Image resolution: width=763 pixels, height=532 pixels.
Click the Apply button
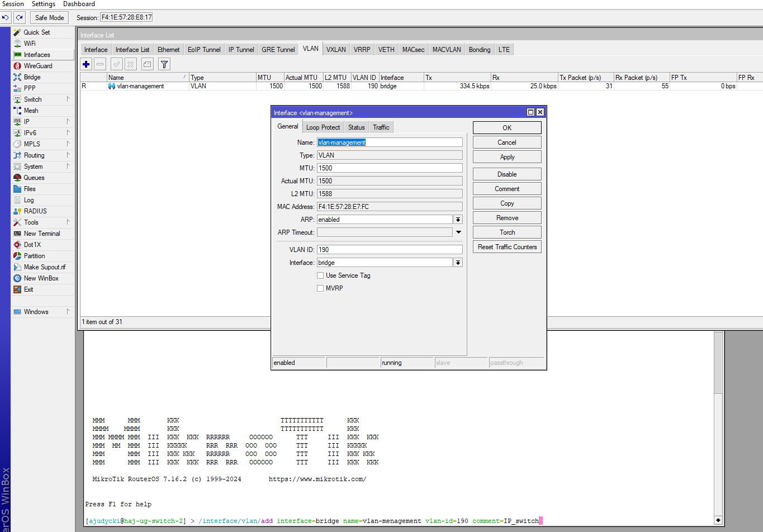507,157
